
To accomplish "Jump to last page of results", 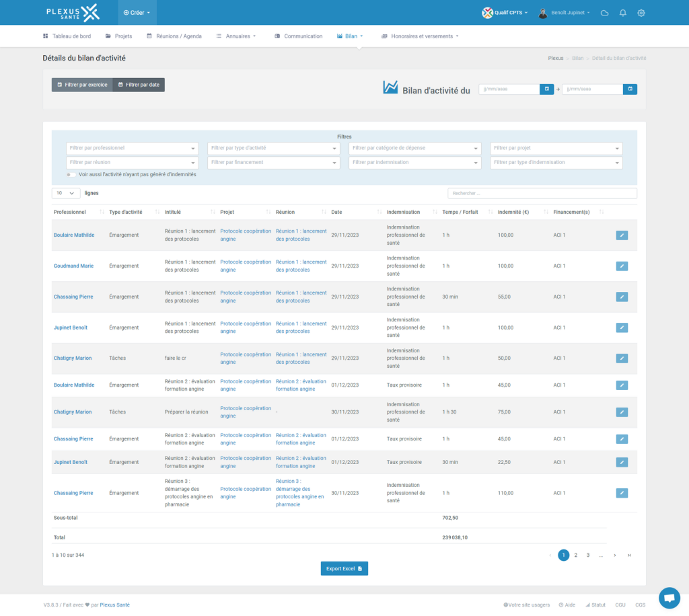I will pos(629,555).
